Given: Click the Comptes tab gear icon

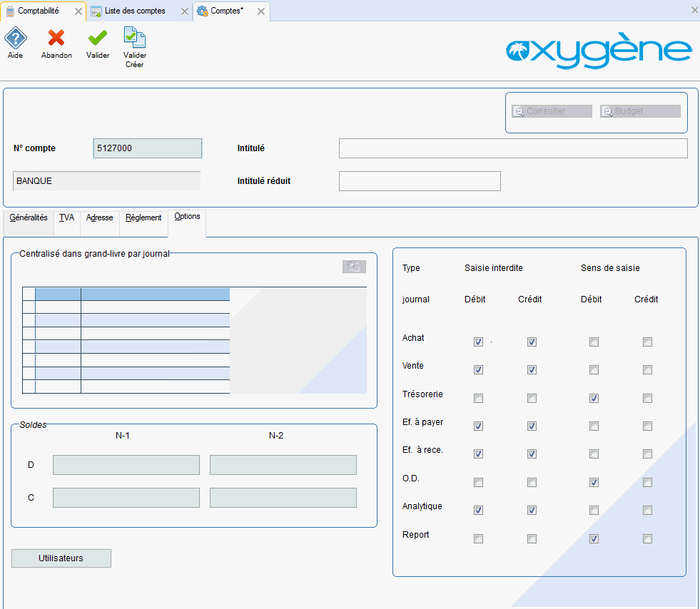Looking at the screenshot, I should pyautogui.click(x=203, y=11).
